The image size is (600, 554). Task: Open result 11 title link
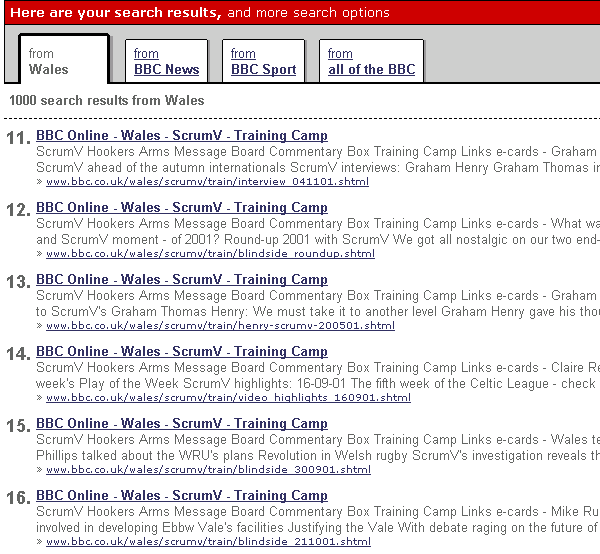point(182,135)
